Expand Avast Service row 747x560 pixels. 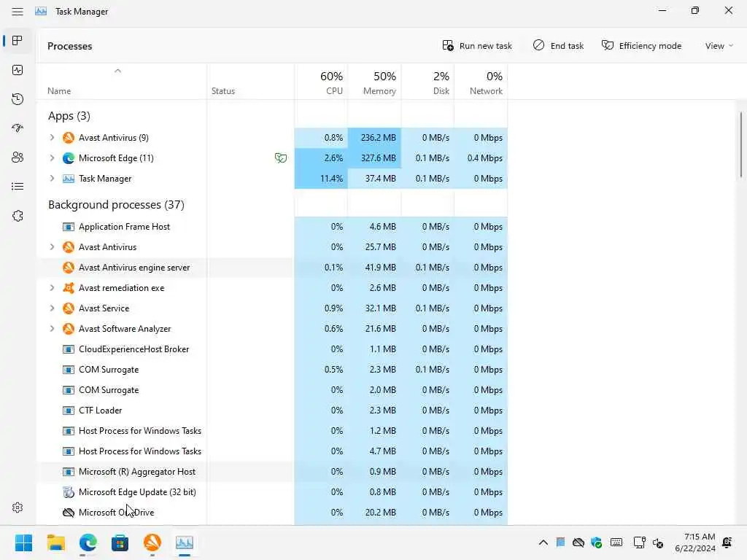52,308
